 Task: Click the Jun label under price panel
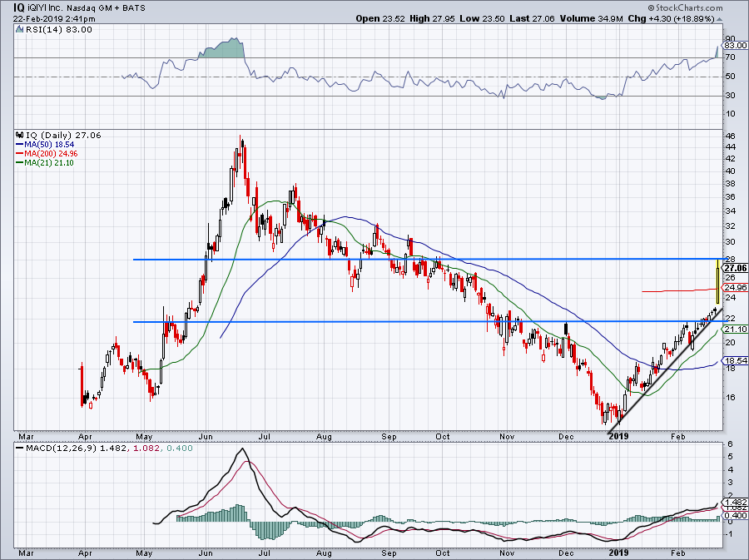(206, 436)
